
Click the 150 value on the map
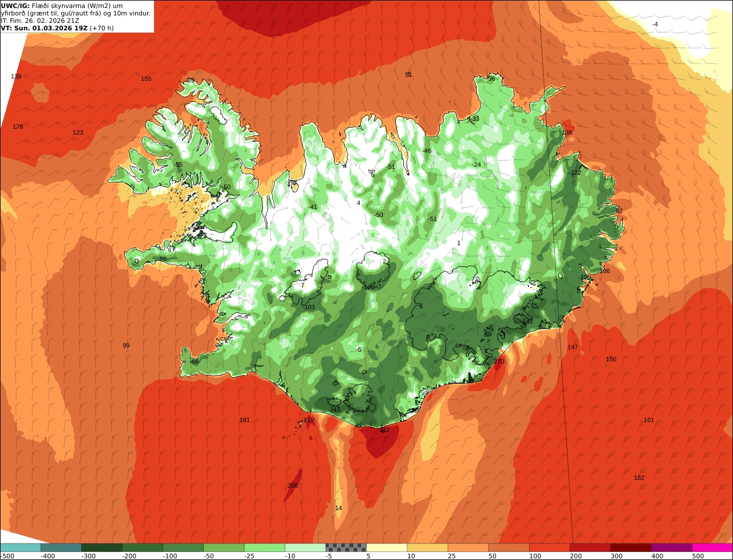pyautogui.click(x=611, y=359)
